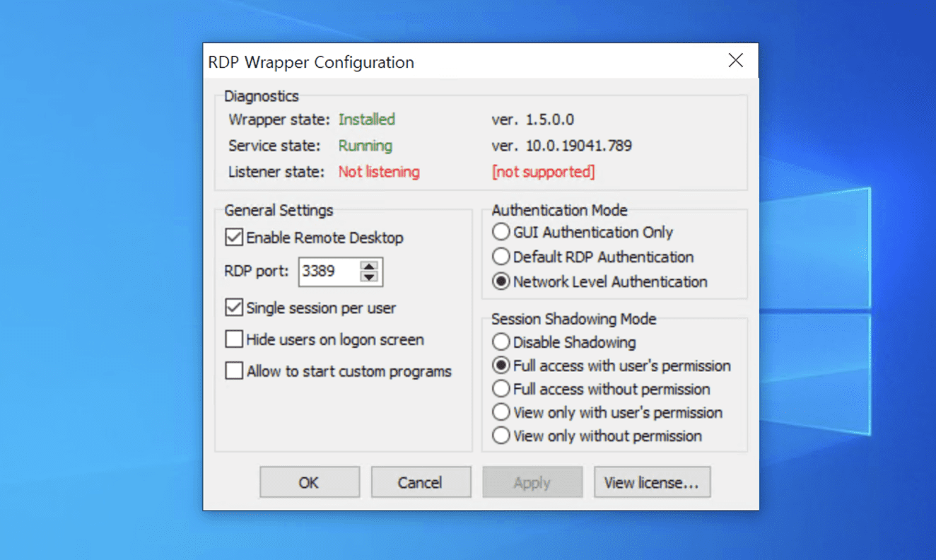Screen dimensions: 936x560
Task: Open View license dialog
Action: [x=652, y=482]
